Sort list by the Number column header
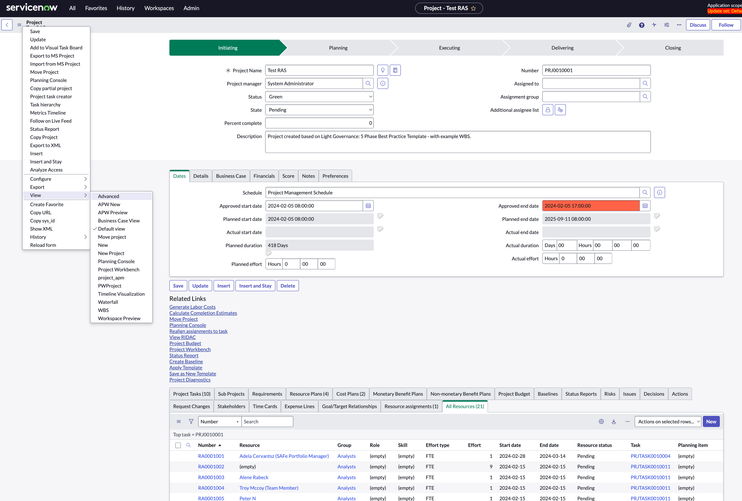This screenshot has width=742, height=501. click(209, 445)
